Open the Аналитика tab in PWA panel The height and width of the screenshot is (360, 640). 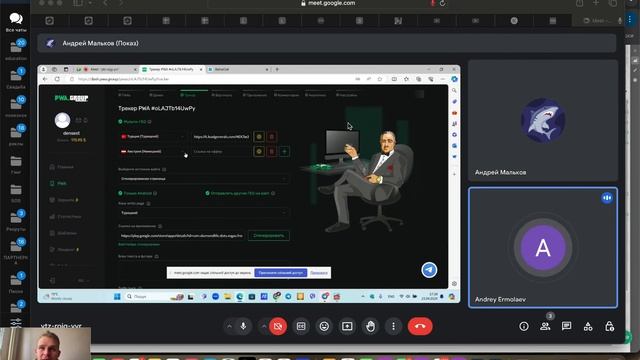tap(316, 95)
